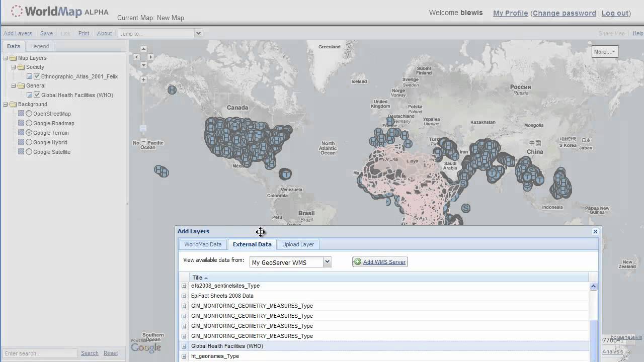Select the External Data tab
This screenshot has width=644, height=362.
click(x=252, y=244)
